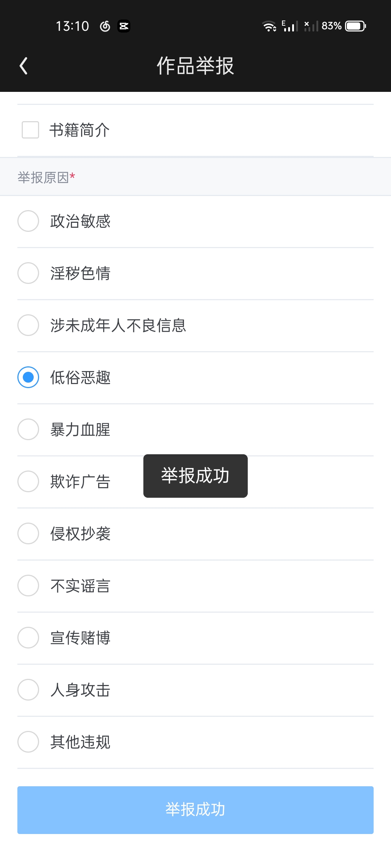The height and width of the screenshot is (868, 391).
Task: Select the 欺诈广告 radio option
Action: [28, 481]
